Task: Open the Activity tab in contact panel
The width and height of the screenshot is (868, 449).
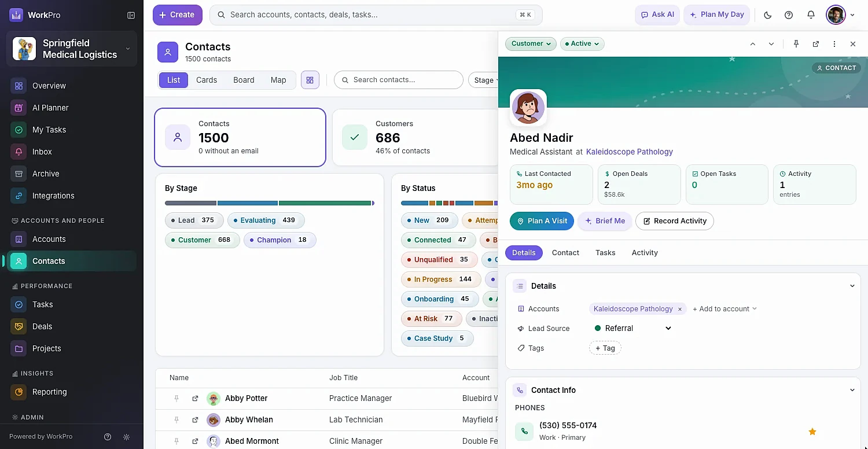Action: click(645, 253)
